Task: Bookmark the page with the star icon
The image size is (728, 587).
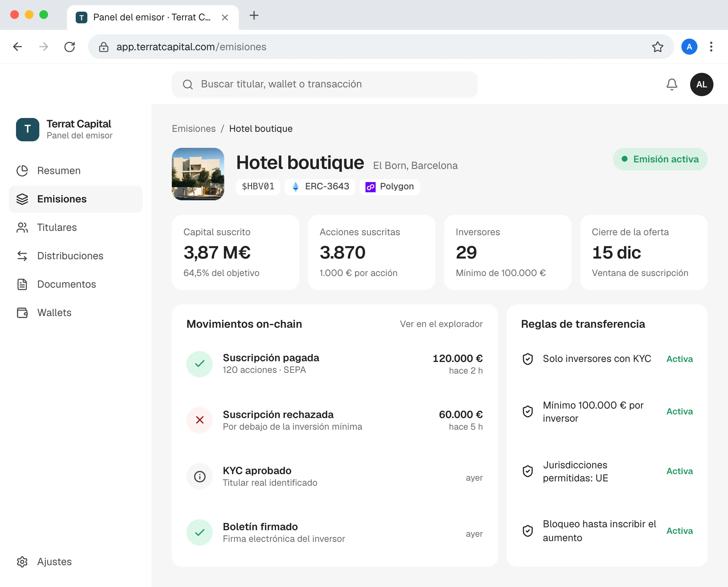Action: 657,47
